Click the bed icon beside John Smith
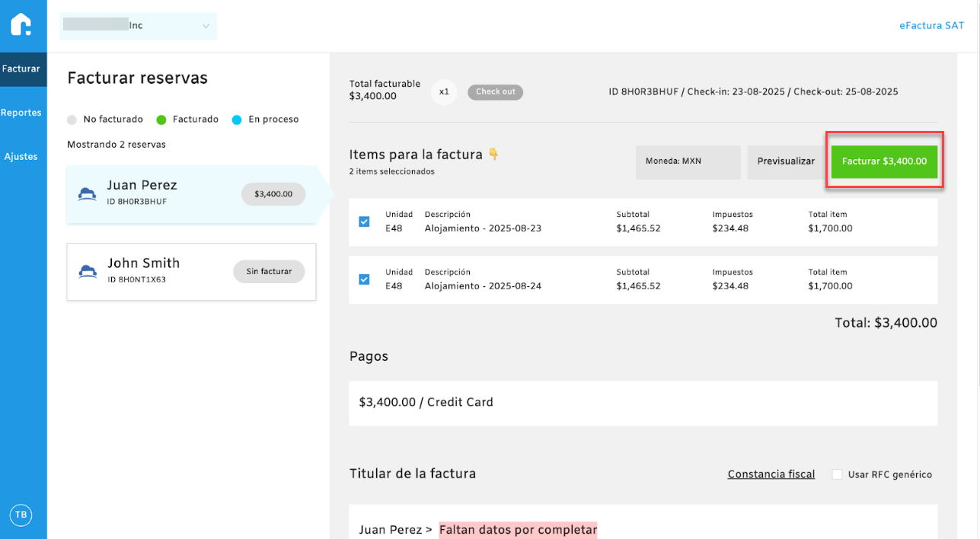 tap(88, 271)
